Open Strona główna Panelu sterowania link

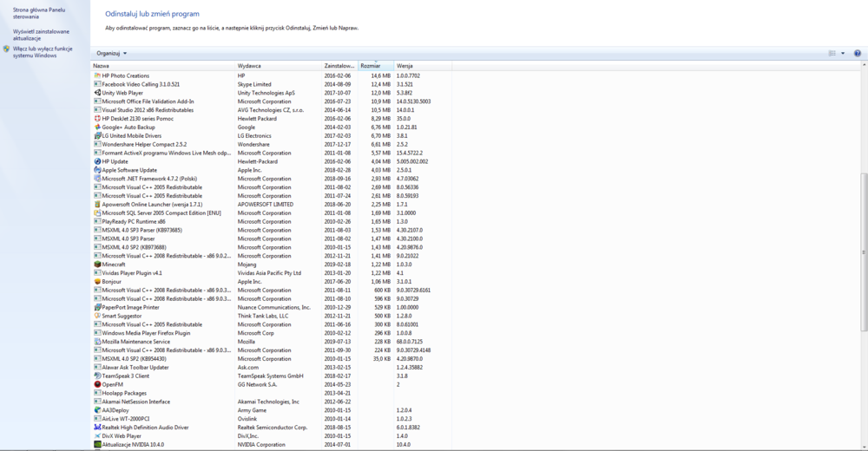click(x=39, y=13)
